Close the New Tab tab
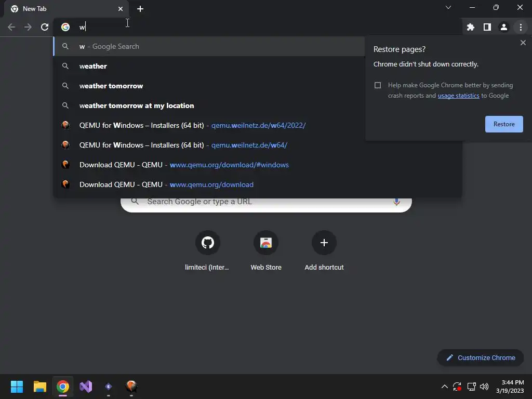Viewport: 532px width, 399px height. click(x=121, y=9)
